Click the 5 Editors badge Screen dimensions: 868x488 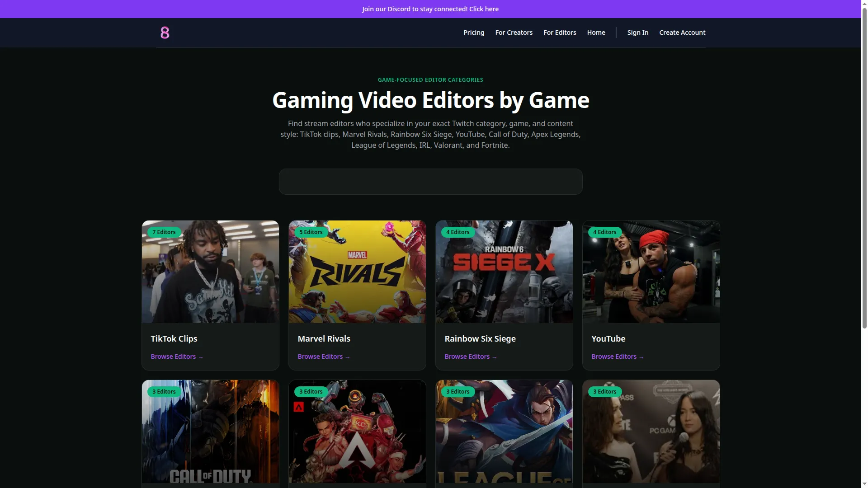[311, 232]
